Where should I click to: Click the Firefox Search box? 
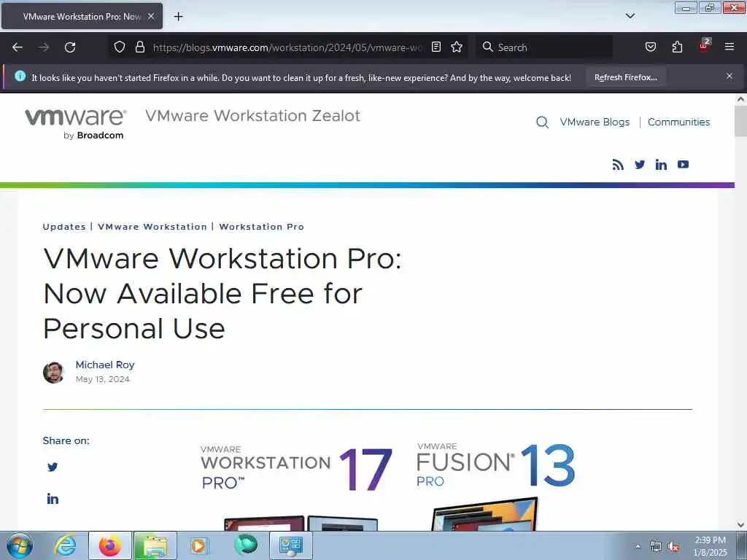(x=544, y=47)
